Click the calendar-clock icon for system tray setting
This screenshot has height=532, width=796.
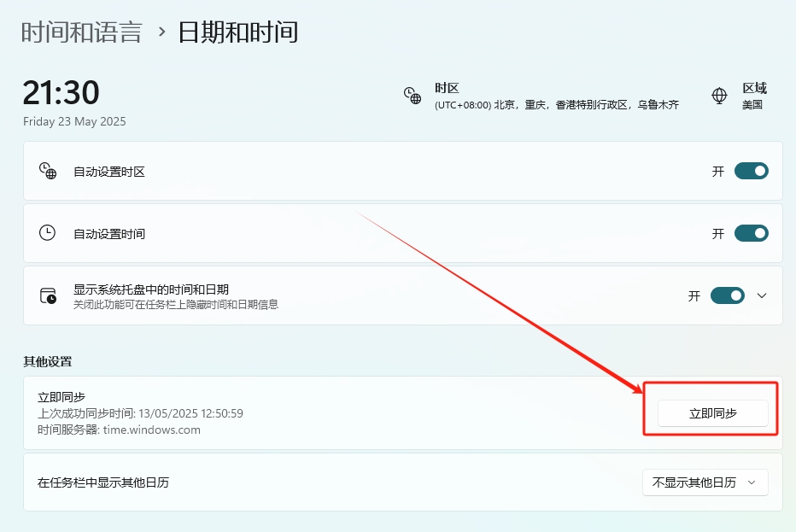click(48, 295)
